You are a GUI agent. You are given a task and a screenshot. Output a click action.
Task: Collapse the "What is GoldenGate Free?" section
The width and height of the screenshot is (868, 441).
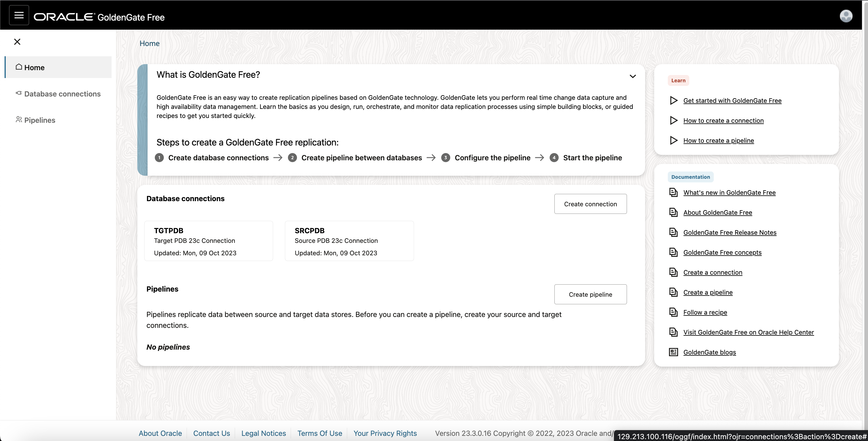pos(632,76)
